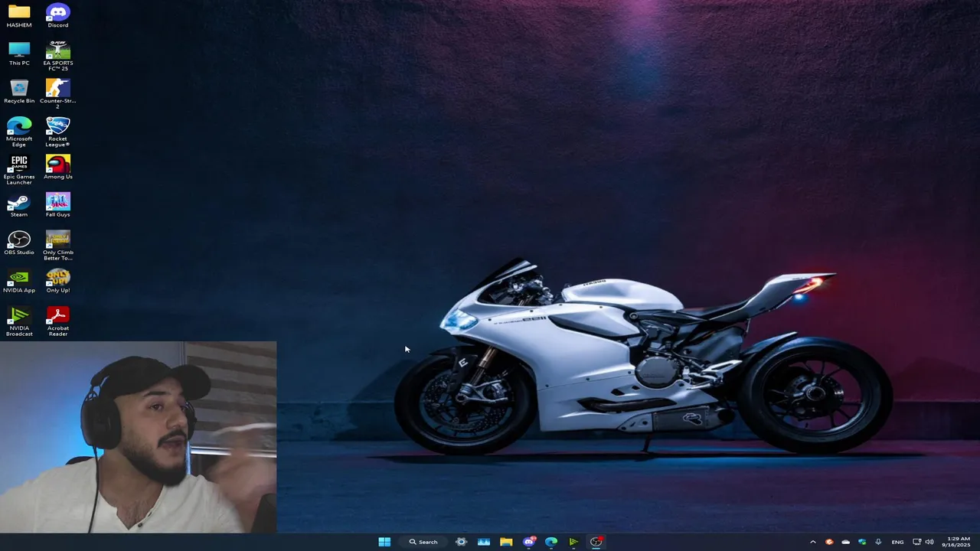This screenshot has width=980, height=551.
Task: Select the Steam desktop shortcut
Action: click(x=19, y=204)
